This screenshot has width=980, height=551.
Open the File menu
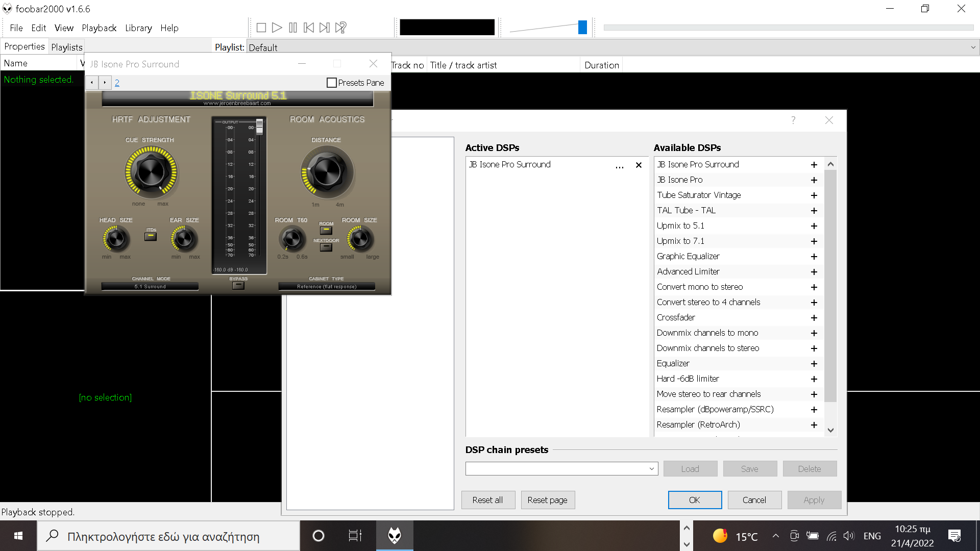point(16,28)
